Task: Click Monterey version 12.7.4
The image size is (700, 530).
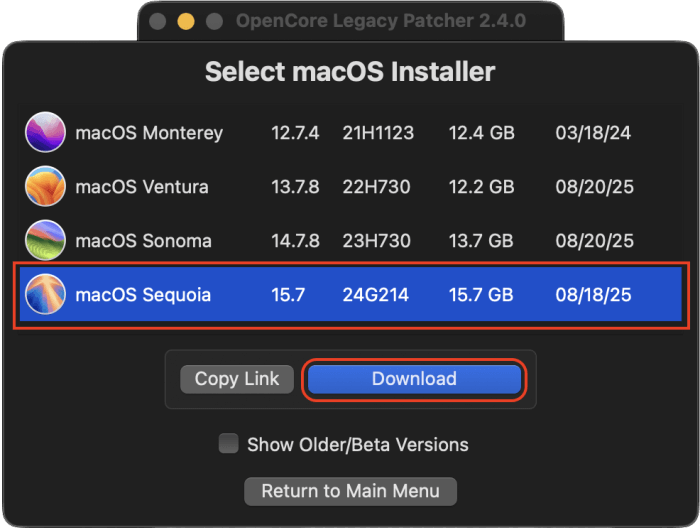Action: coord(295,133)
